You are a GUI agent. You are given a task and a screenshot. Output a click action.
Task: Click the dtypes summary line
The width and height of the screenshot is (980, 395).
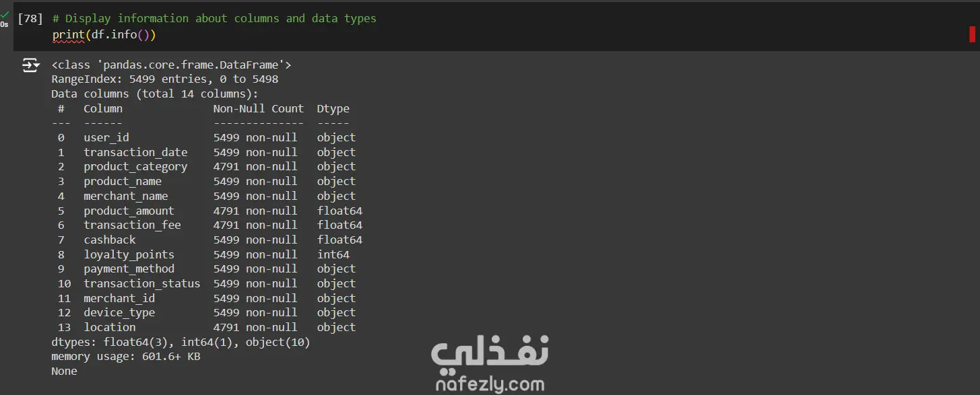click(x=181, y=342)
